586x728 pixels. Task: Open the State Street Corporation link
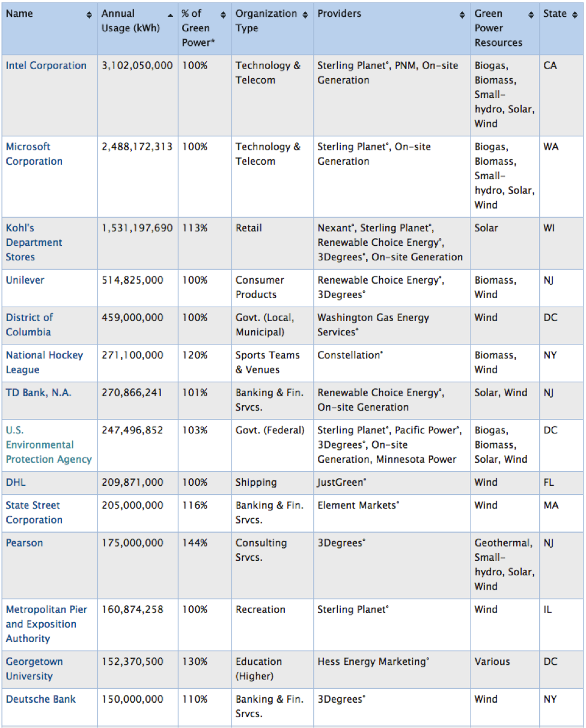tap(34, 513)
